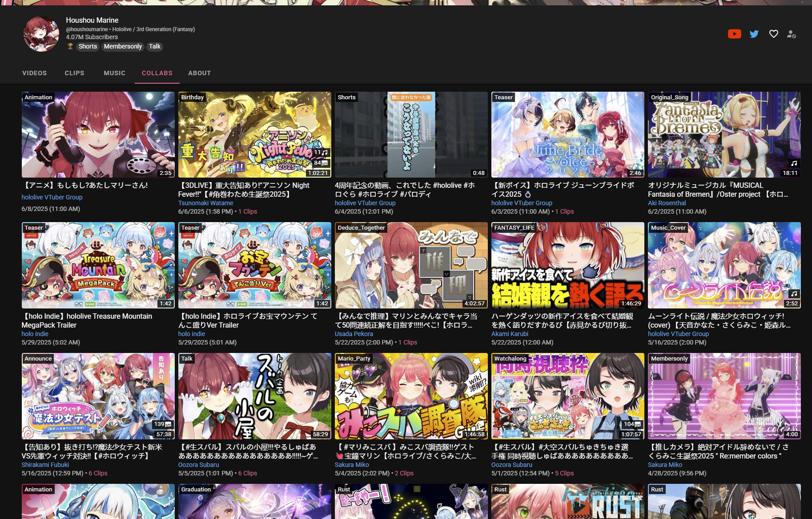Favorite the channel with the heart icon
The image size is (812, 519).
click(774, 34)
